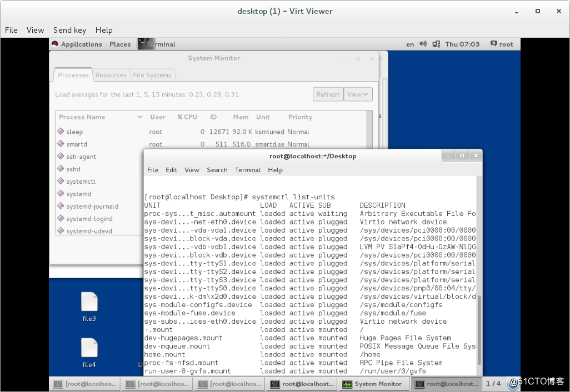Sort processes by Mem column

[241, 117]
